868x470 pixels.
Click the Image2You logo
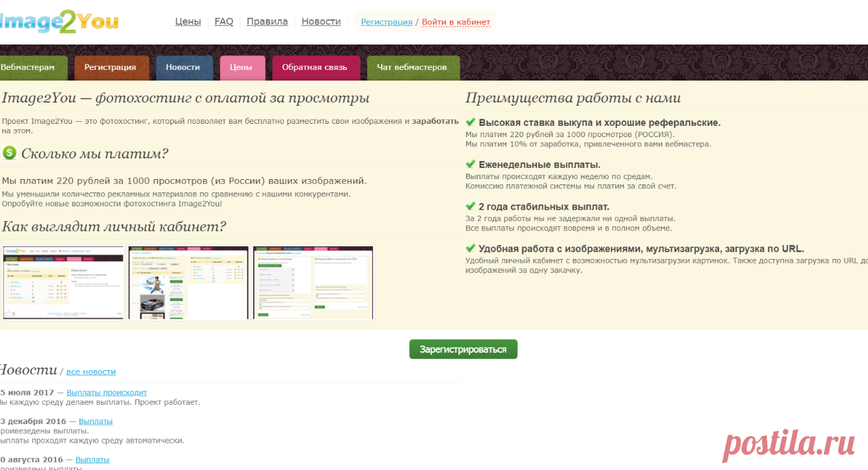[59, 22]
